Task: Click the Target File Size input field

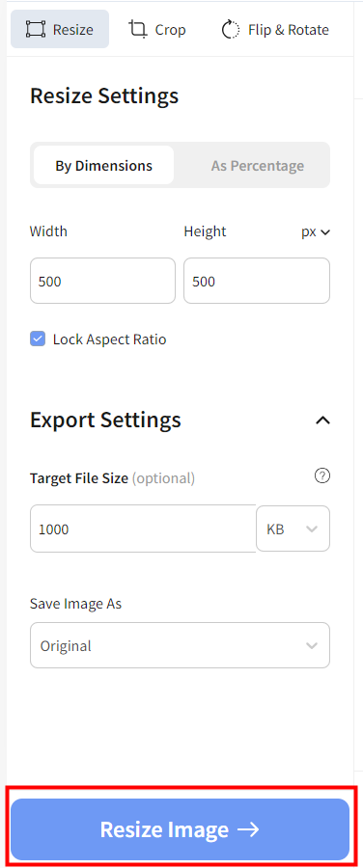Action: [143, 529]
